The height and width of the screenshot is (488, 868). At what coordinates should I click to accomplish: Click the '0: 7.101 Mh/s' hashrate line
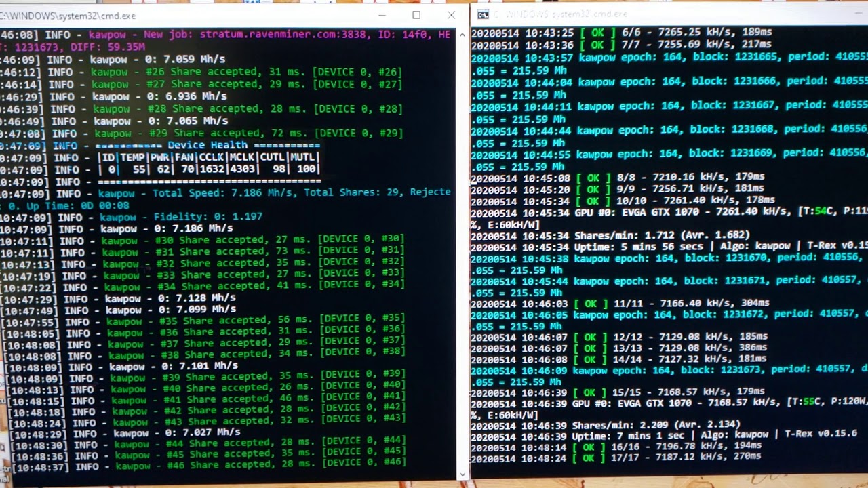click(120, 367)
